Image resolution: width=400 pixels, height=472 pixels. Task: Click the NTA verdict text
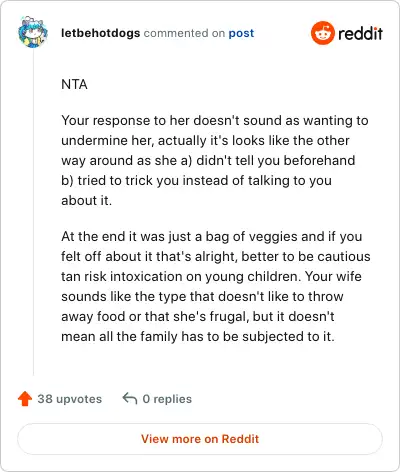[x=74, y=84]
